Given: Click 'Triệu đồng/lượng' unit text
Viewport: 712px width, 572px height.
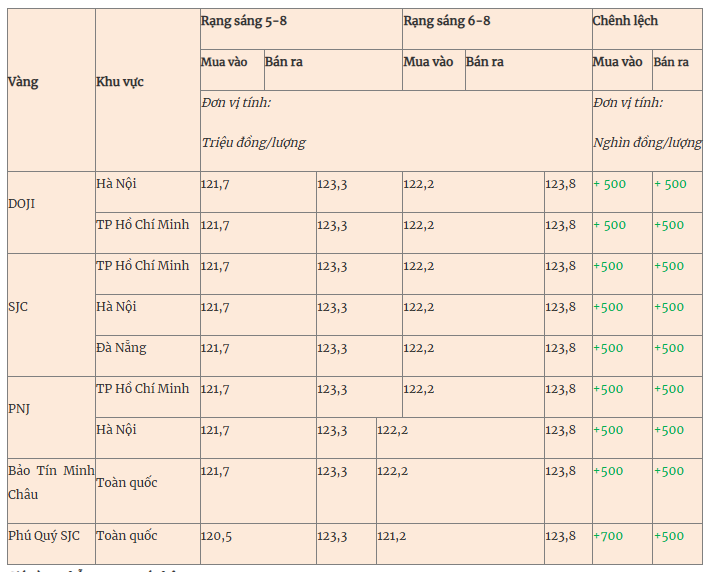Looking at the screenshot, I should click(x=253, y=143).
